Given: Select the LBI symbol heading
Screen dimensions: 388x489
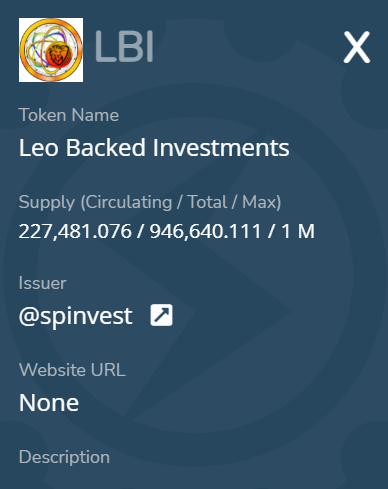Looking at the screenshot, I should 124,47.
